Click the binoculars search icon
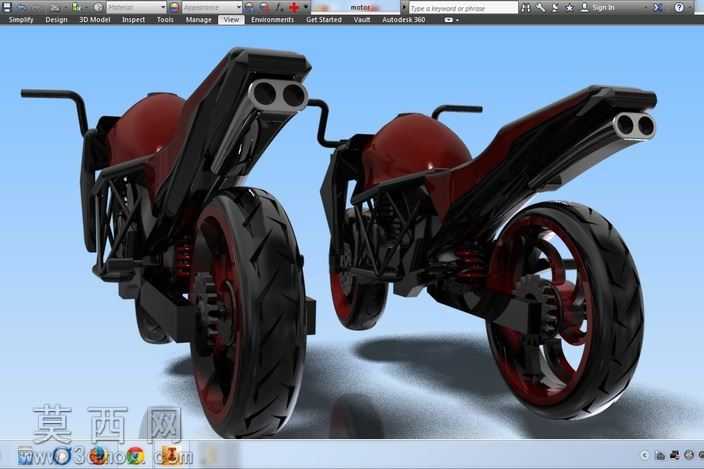The width and height of the screenshot is (704, 469). (526, 8)
